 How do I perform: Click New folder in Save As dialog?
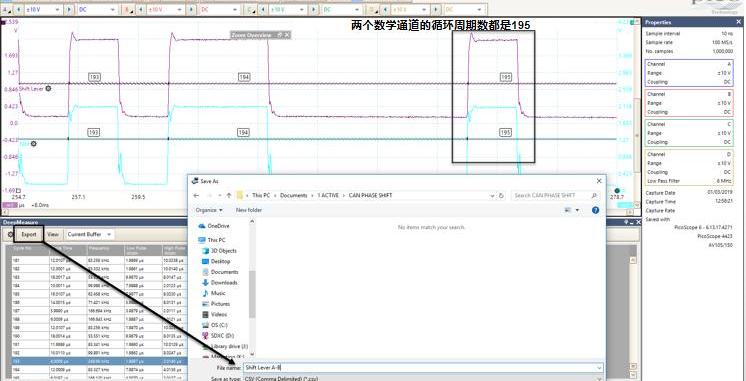coord(249,210)
